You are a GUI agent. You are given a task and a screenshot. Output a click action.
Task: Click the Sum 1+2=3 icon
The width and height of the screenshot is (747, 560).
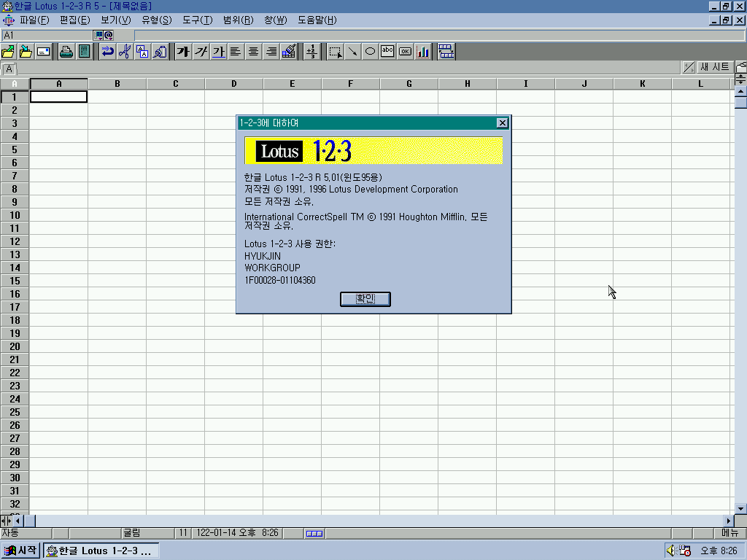pyautogui.click(x=312, y=52)
